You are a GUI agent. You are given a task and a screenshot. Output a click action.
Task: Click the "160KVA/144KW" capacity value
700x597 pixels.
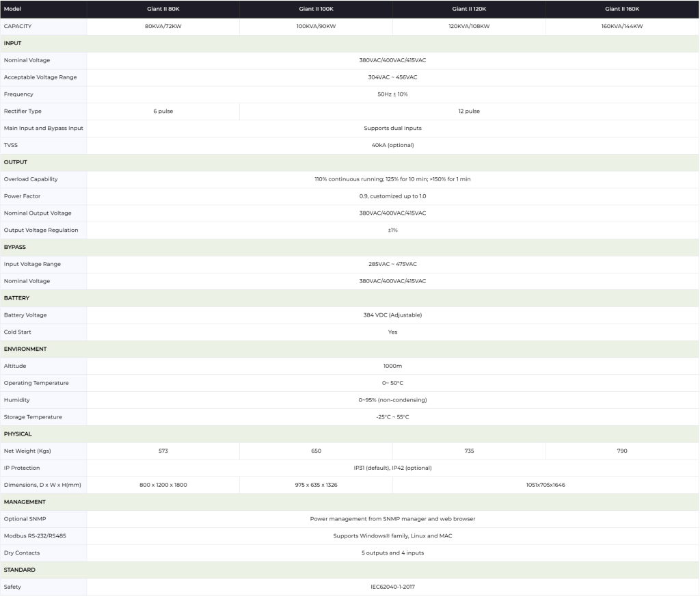pyautogui.click(x=622, y=27)
